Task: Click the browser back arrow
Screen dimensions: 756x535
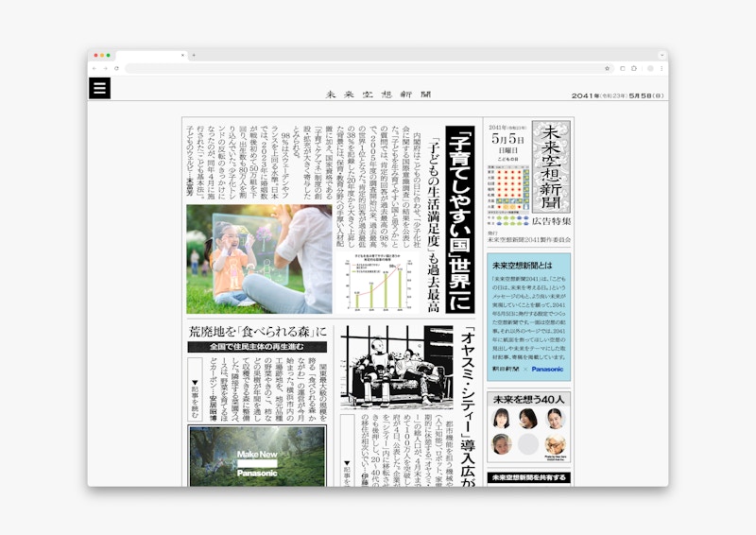Action: pyautogui.click(x=94, y=68)
